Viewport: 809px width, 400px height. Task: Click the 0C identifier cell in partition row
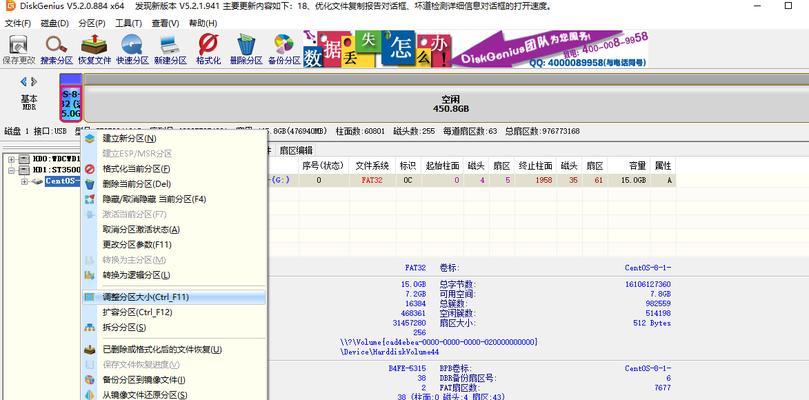(x=407, y=180)
